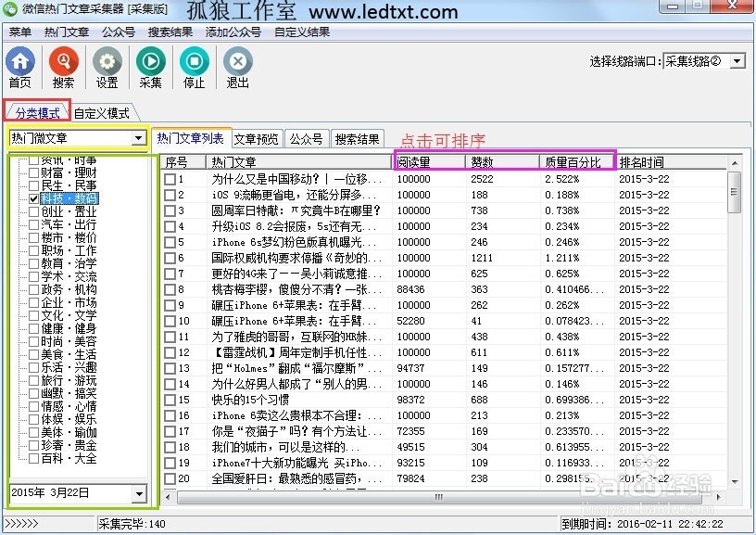756x535 pixels.
Task: Select the 热门文章列表 tab
Action: point(191,138)
